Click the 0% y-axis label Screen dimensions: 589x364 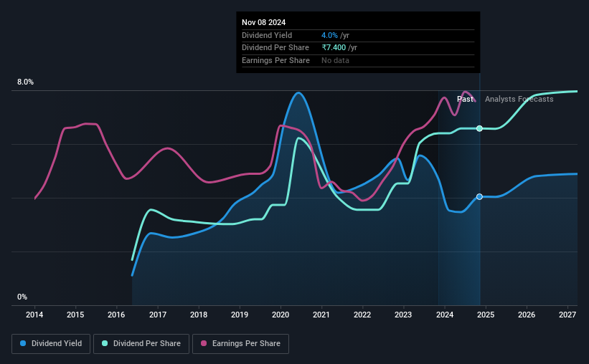(22, 297)
